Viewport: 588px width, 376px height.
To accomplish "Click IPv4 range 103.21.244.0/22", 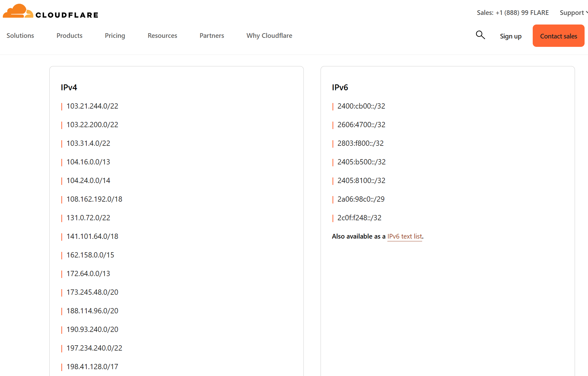I will [92, 106].
